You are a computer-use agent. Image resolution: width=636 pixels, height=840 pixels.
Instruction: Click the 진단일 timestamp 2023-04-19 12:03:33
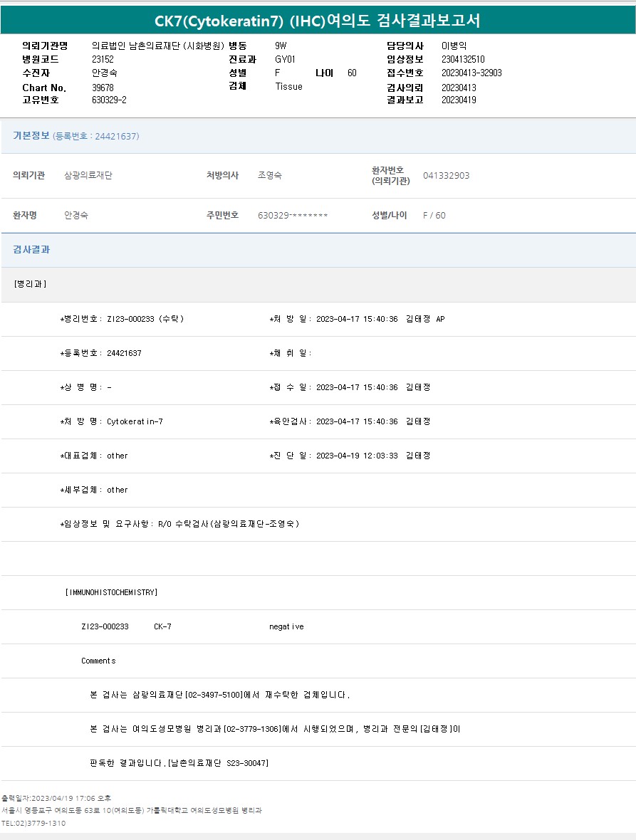pos(356,456)
